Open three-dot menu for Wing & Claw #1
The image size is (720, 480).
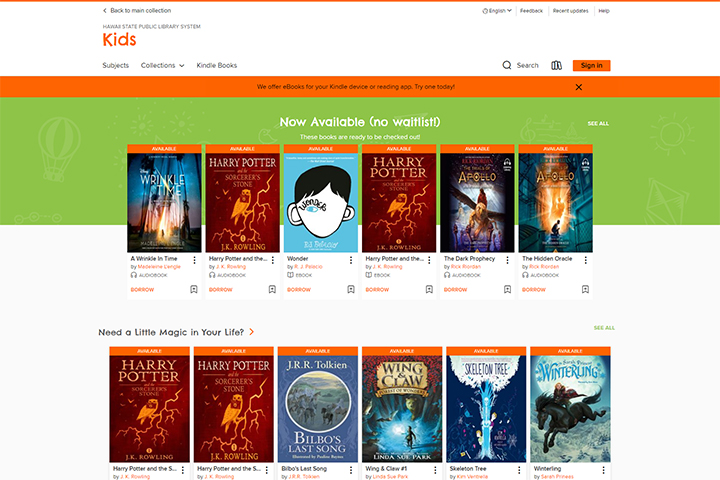pos(435,470)
